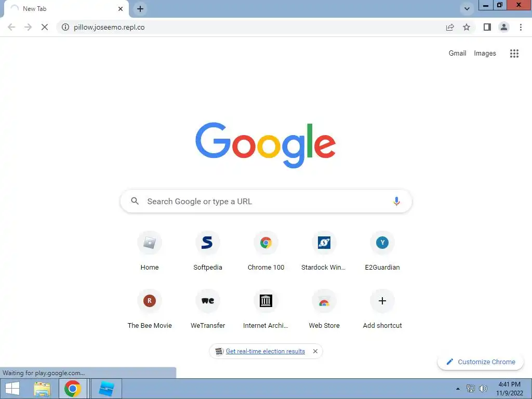Open The Bee Movie shortcut
This screenshot has height=399, width=532.
tap(150, 310)
